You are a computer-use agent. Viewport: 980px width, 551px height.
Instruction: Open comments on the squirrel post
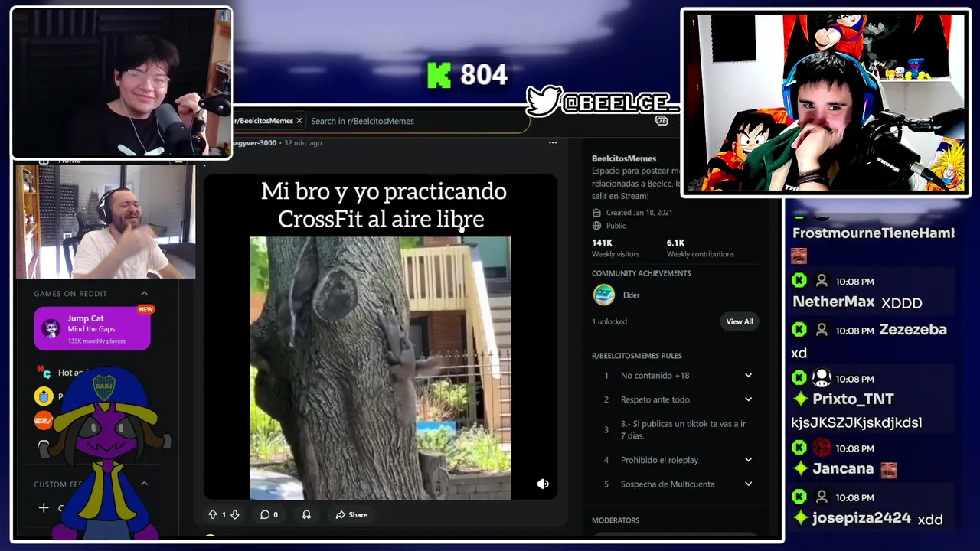pos(269,515)
